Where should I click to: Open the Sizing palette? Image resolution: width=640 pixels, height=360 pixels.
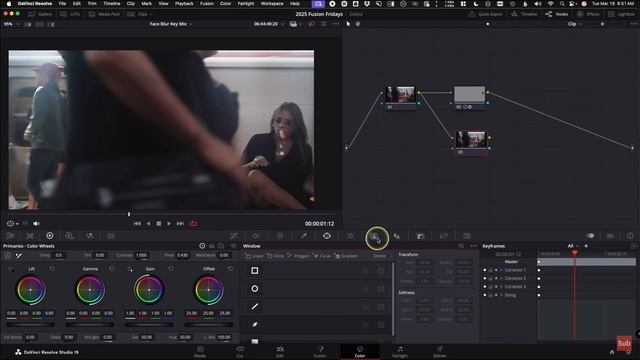444,236
